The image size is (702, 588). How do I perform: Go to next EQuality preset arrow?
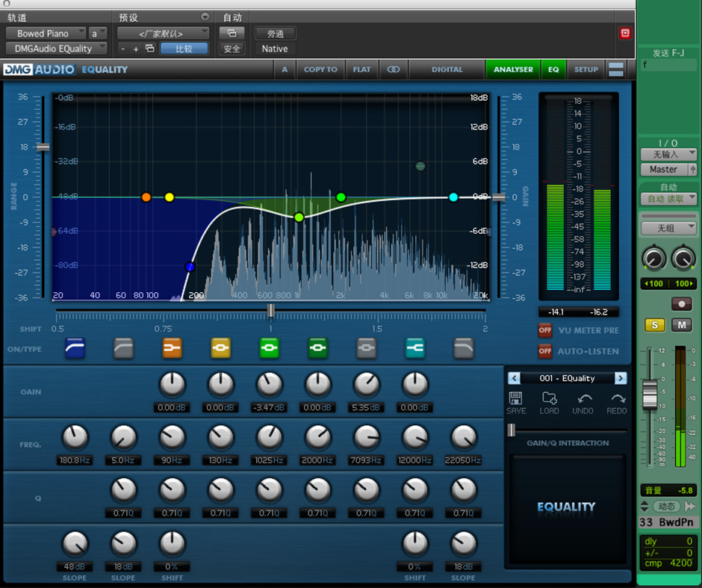pyautogui.click(x=621, y=378)
